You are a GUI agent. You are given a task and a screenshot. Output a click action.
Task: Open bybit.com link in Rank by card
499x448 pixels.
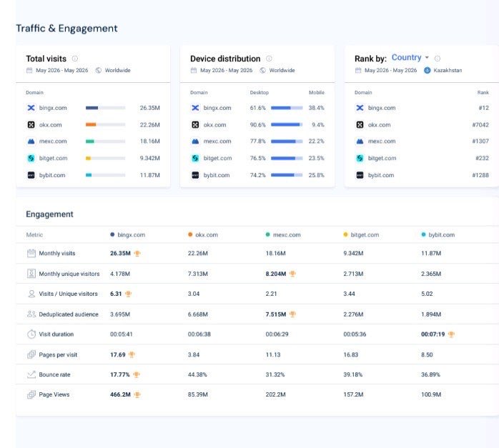[x=381, y=175]
